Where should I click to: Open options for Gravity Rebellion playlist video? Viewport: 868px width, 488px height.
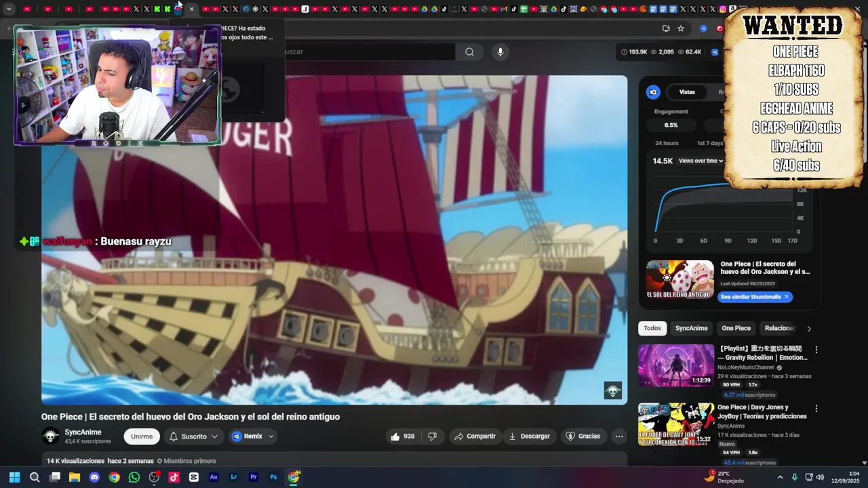[816, 350]
